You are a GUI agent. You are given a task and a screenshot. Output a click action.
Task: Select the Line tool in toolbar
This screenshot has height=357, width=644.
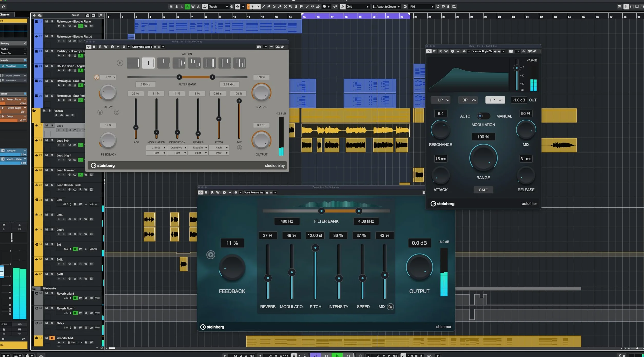(x=307, y=7)
